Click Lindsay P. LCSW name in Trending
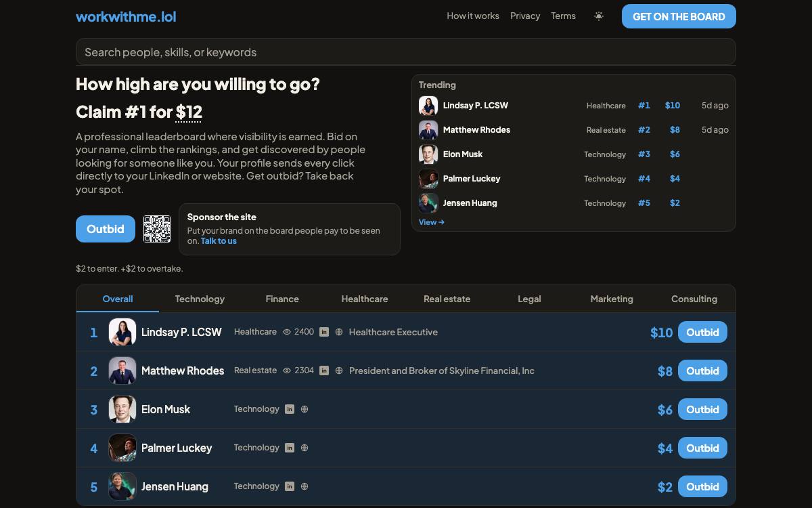 (x=476, y=106)
